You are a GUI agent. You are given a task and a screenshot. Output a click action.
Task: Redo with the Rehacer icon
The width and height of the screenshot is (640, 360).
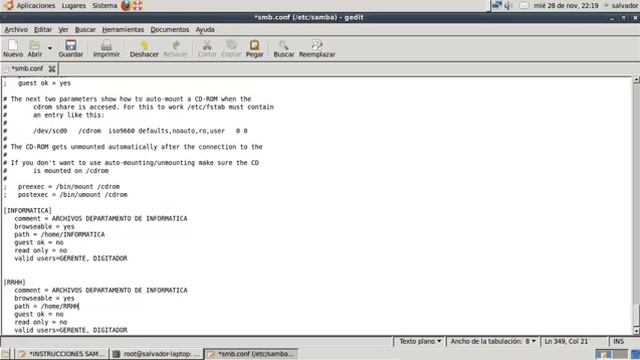click(x=176, y=49)
